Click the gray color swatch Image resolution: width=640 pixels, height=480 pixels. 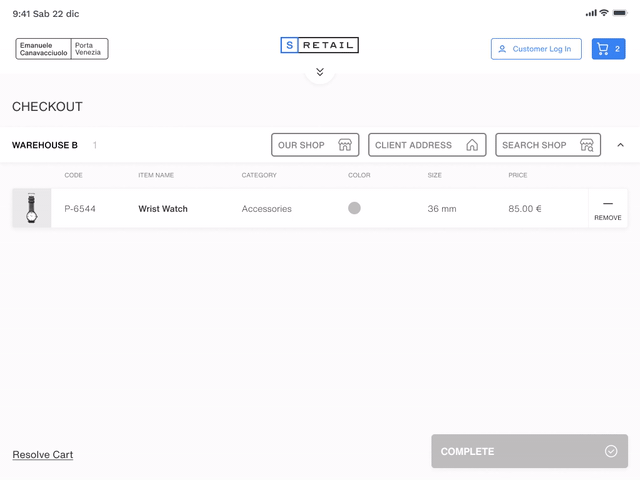(x=354, y=208)
